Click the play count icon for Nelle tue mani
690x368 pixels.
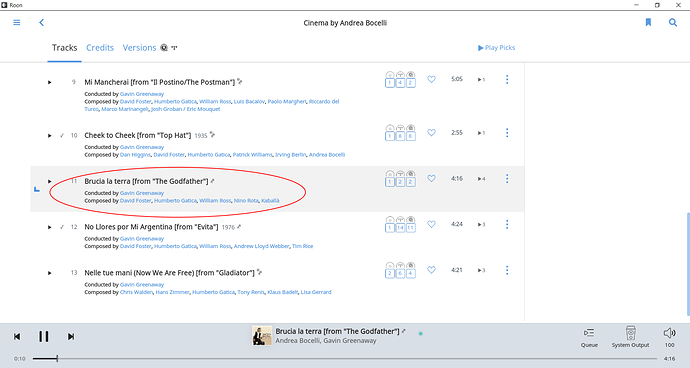481,270
